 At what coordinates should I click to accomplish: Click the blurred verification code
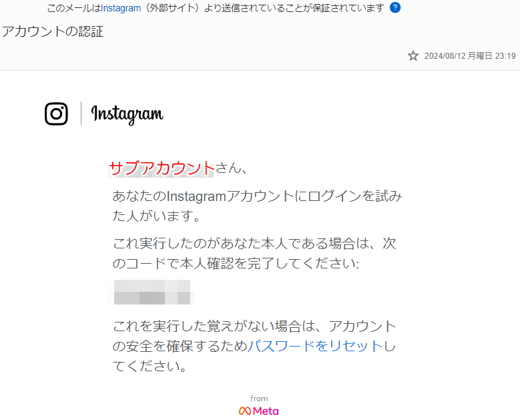[152, 292]
